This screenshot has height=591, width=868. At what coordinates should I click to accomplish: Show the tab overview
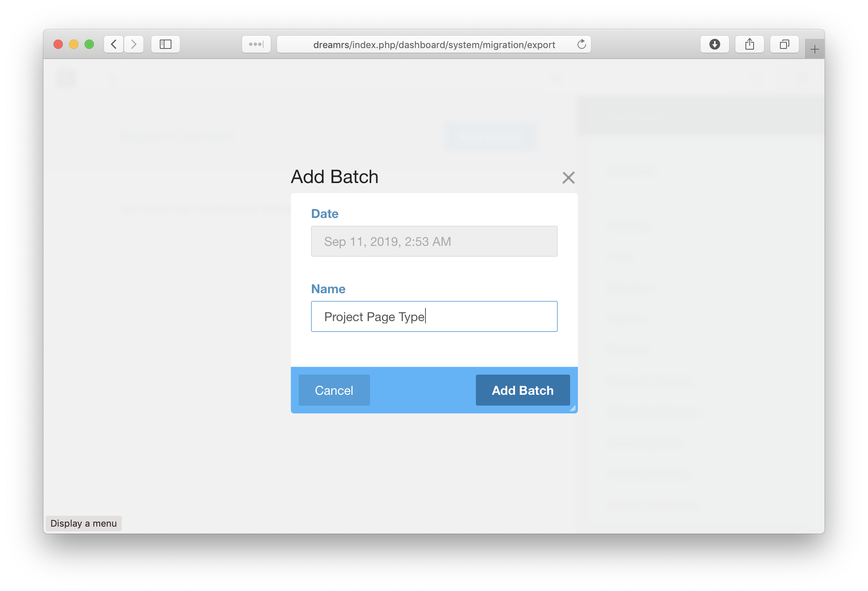point(784,45)
